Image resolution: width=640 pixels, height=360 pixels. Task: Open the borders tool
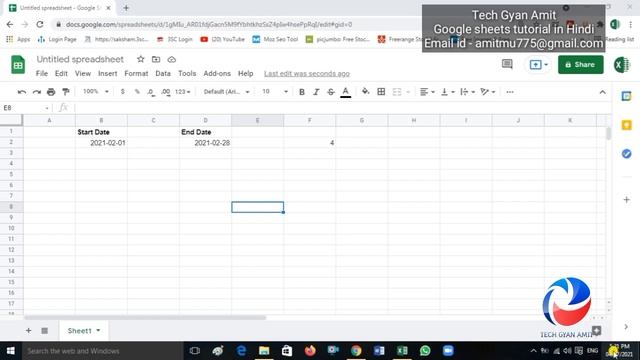pos(381,92)
